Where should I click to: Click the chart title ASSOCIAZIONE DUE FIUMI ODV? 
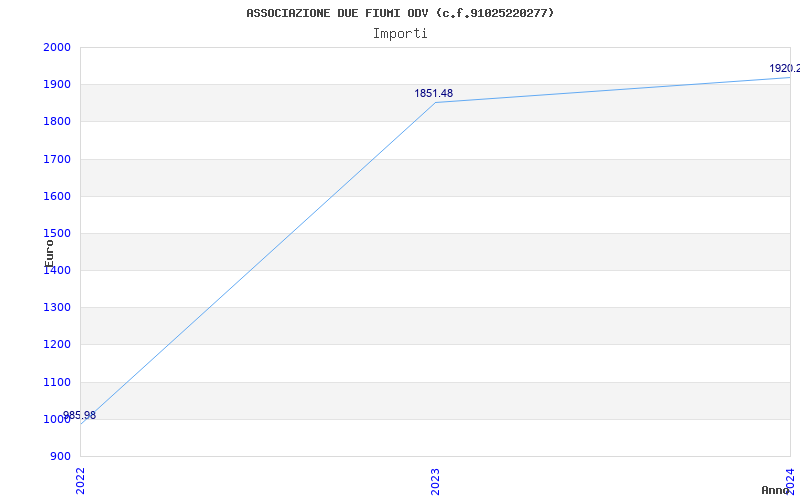(400, 13)
